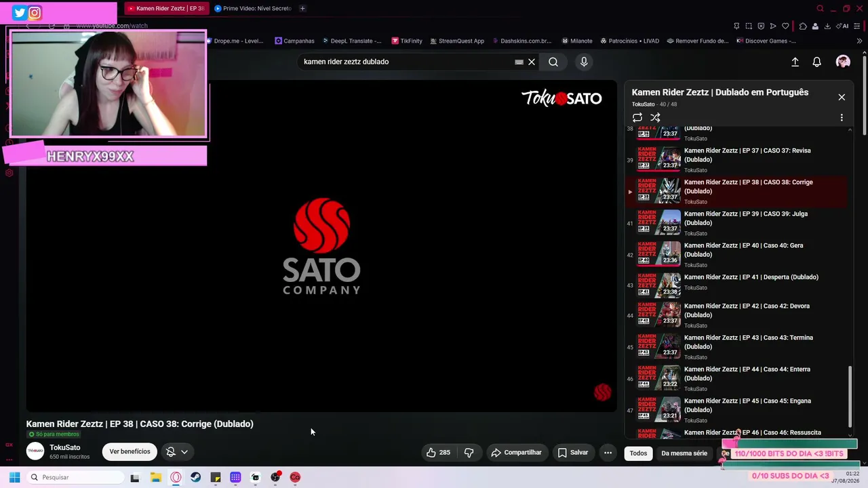Image resolution: width=868 pixels, height=488 pixels.
Task: Open browser extensions cube icon
Action: 803,26
